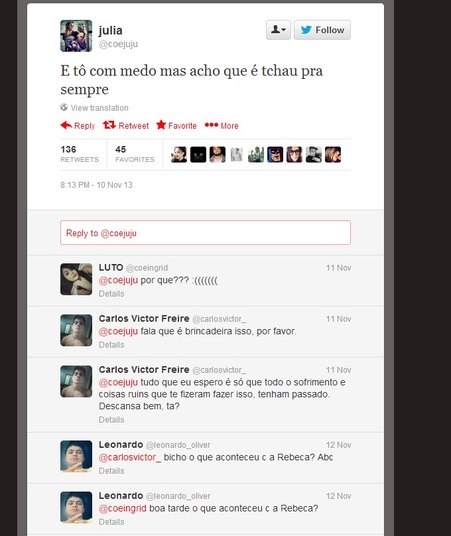The image size is (451, 536).
Task: View the 45 favorites list
Action: coord(135,154)
